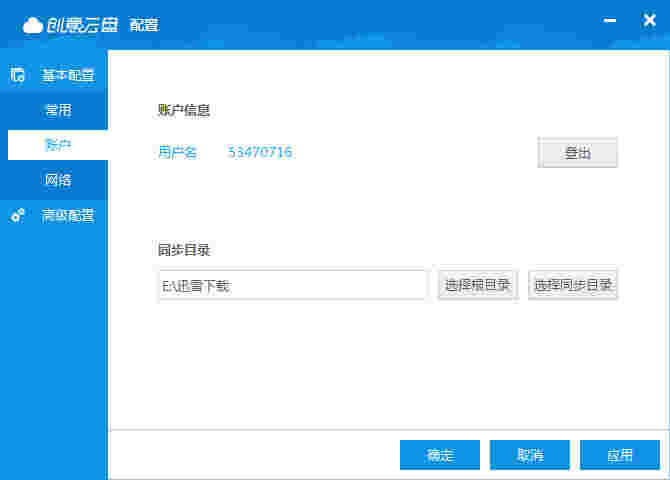The height and width of the screenshot is (480, 670).
Task: Confirm settings with the 确定 button
Action: [440, 455]
